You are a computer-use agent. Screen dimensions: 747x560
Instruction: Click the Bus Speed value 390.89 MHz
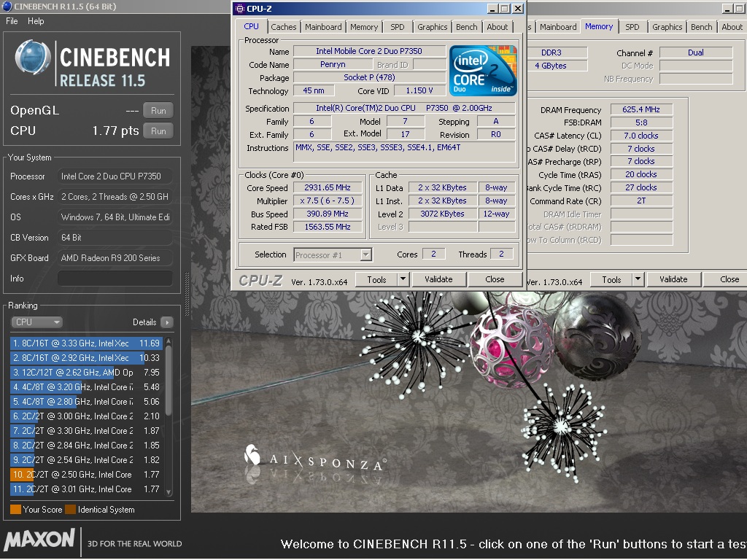(328, 214)
